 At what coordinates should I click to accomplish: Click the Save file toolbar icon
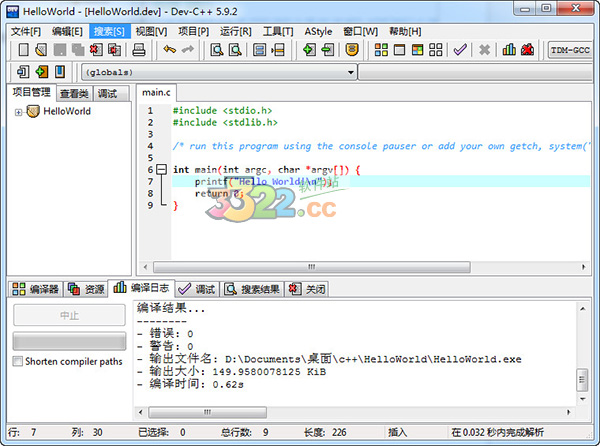(x=60, y=50)
